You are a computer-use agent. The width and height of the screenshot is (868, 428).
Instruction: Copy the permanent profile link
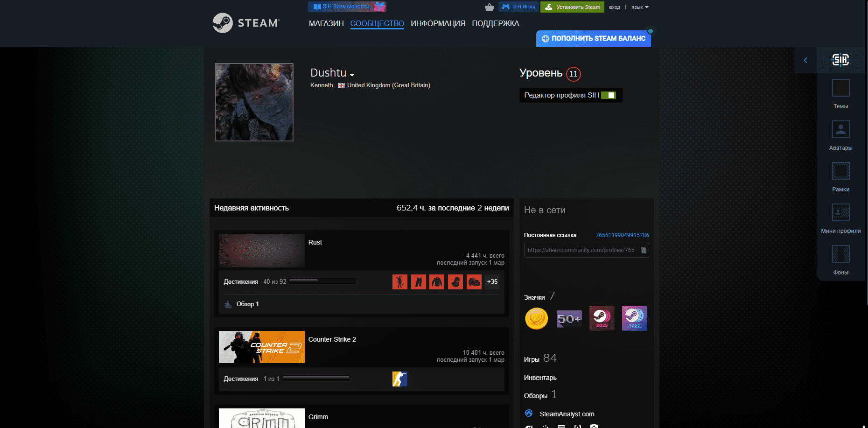pyautogui.click(x=643, y=250)
